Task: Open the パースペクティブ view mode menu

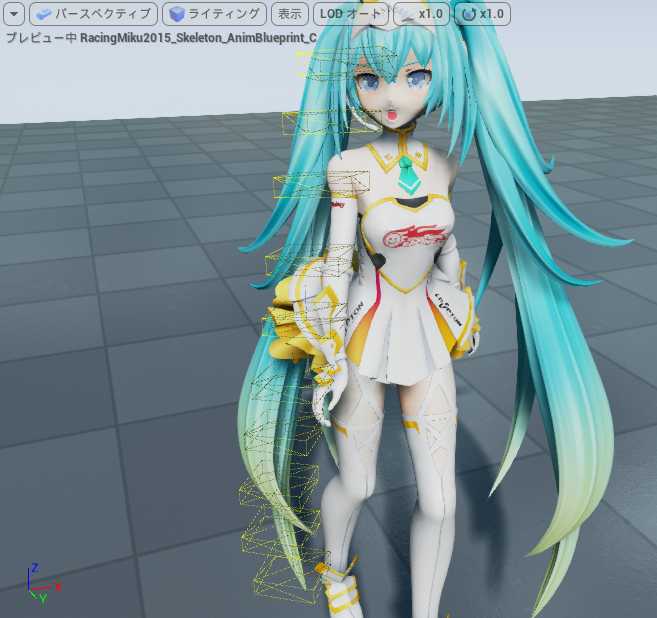Action: [93, 14]
